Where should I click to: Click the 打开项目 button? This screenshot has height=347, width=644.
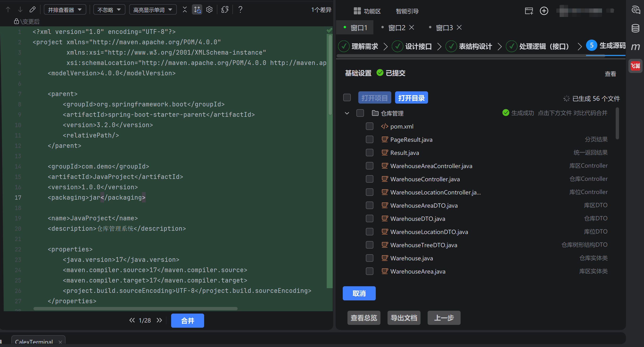click(375, 98)
